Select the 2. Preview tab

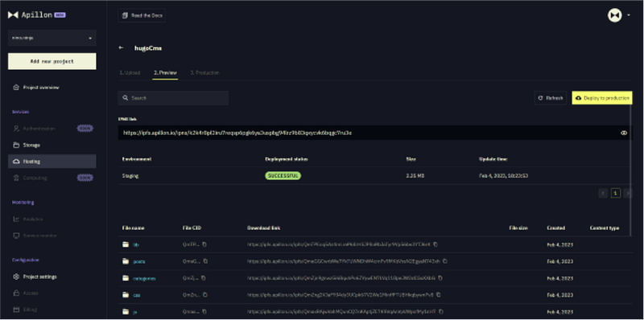coord(165,72)
